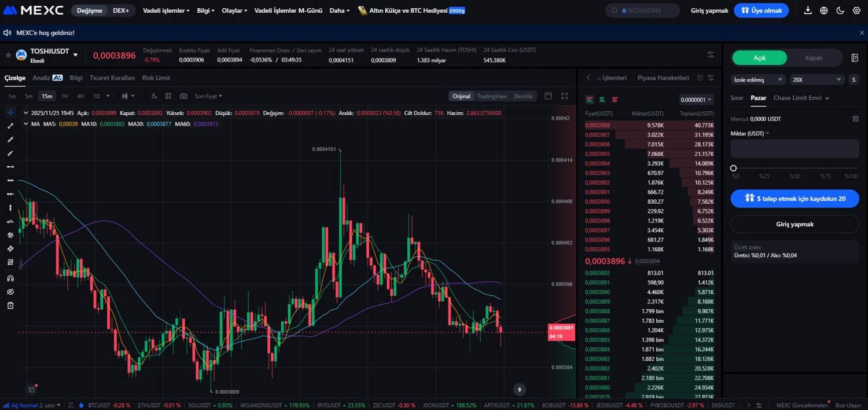Click the Üye olmak sign-up button
The width and height of the screenshot is (868, 410).
[761, 10]
